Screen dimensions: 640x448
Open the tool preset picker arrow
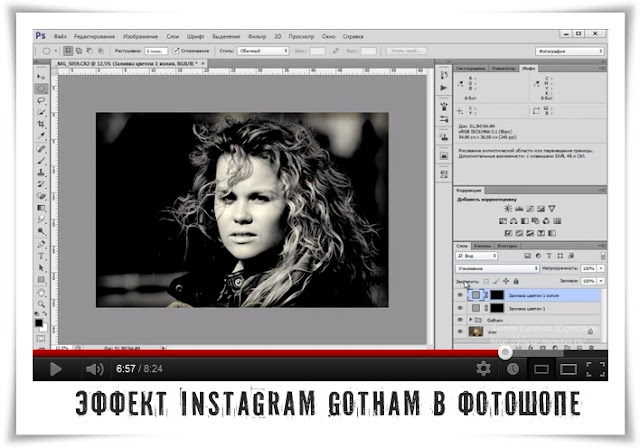click(56, 51)
